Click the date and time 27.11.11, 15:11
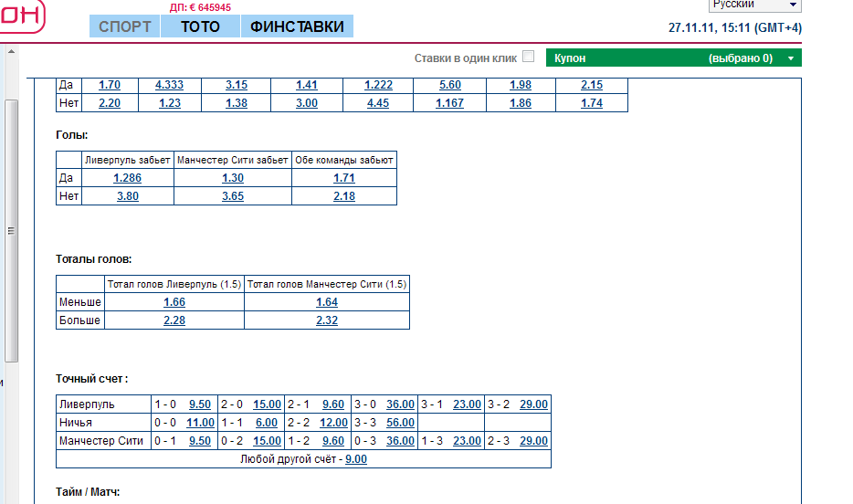 tap(735, 27)
